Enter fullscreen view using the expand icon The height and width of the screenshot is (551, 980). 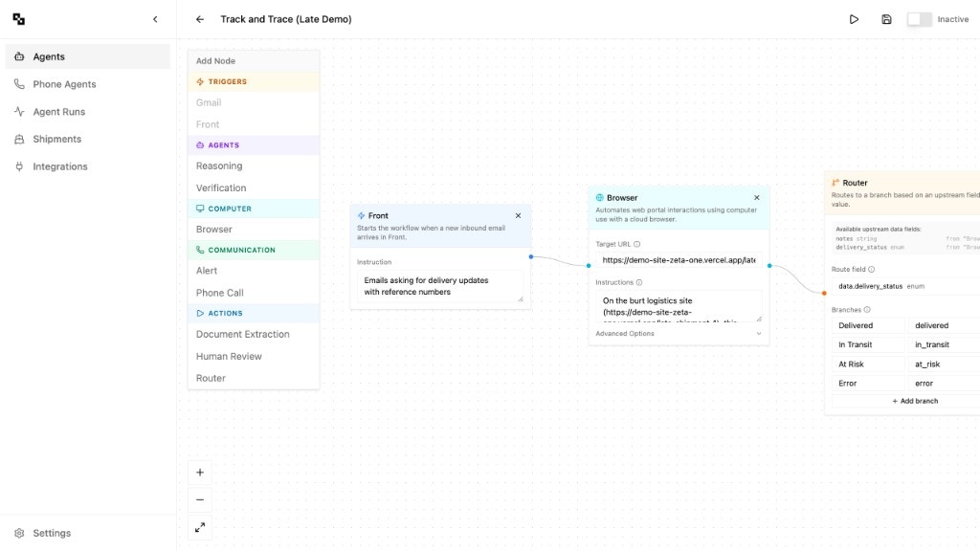pos(200,526)
